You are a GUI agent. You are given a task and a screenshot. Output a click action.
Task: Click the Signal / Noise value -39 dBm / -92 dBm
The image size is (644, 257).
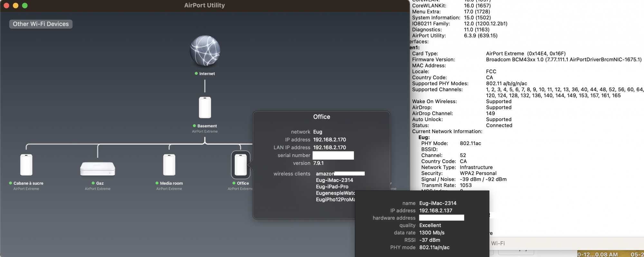click(x=483, y=179)
